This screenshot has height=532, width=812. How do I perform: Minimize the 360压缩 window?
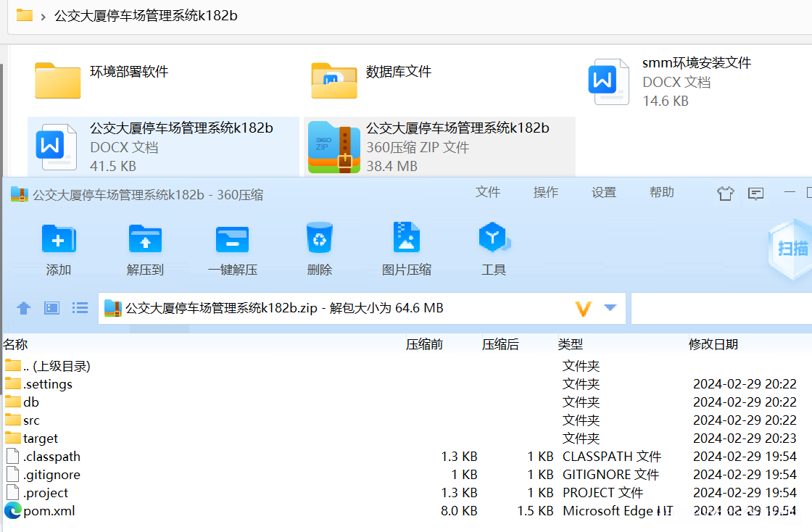click(790, 192)
